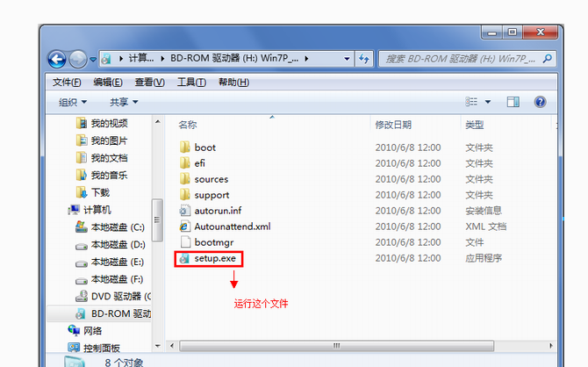Image resolution: width=588 pixels, height=367 pixels.
Task: Open the 工具(T) menu
Action: pos(191,83)
